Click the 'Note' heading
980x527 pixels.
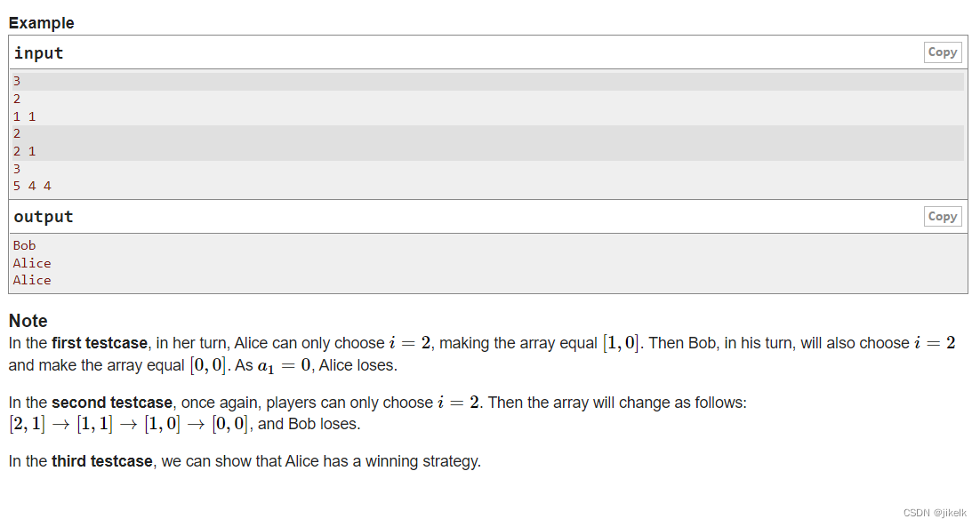point(28,321)
